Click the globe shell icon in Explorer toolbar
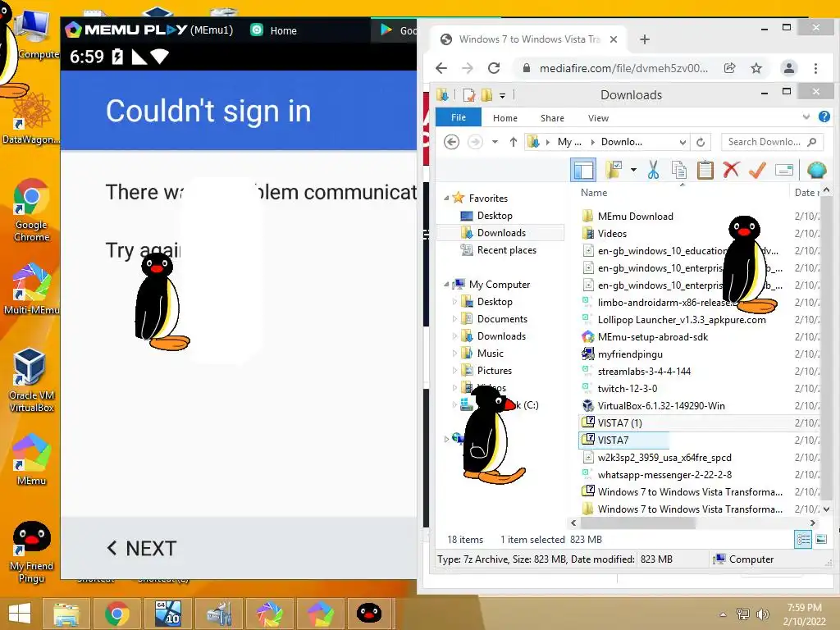Image resolution: width=840 pixels, height=630 pixels. tap(816, 171)
